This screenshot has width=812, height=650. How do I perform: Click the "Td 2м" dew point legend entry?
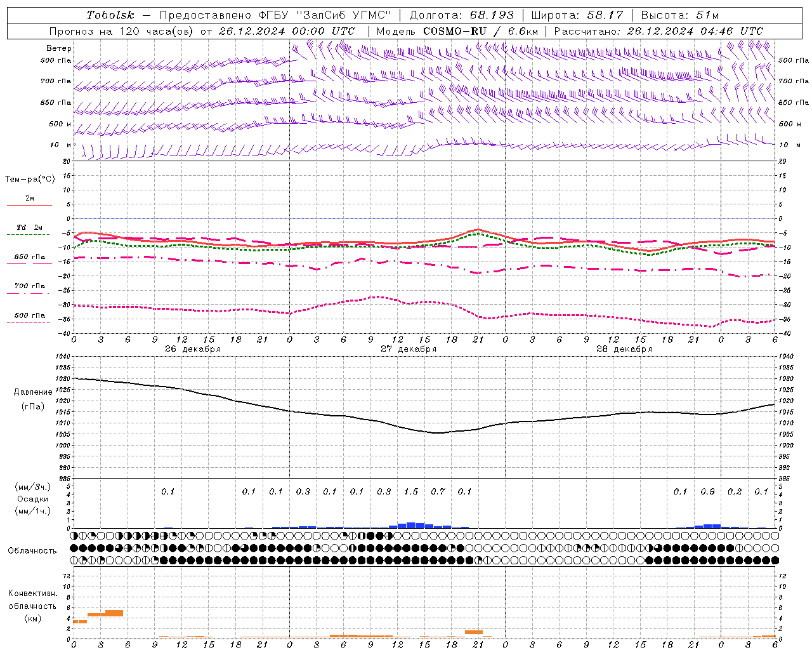30,227
